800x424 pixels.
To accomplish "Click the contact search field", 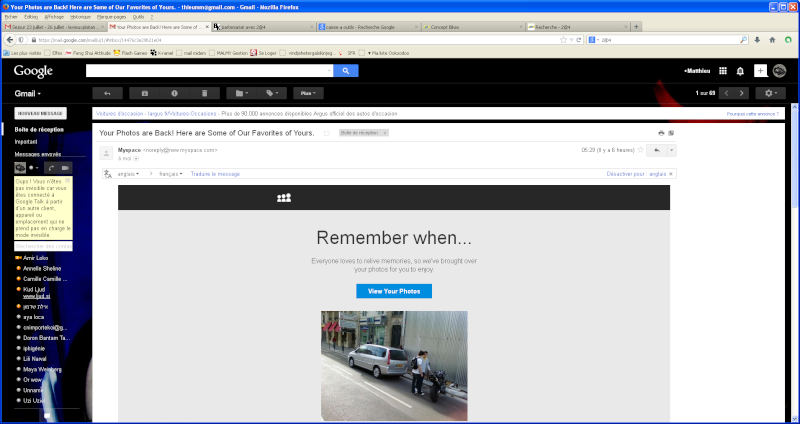I will coord(43,246).
